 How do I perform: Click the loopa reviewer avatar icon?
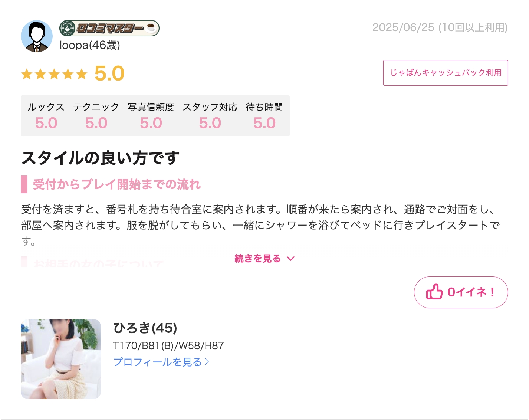pyautogui.click(x=37, y=36)
